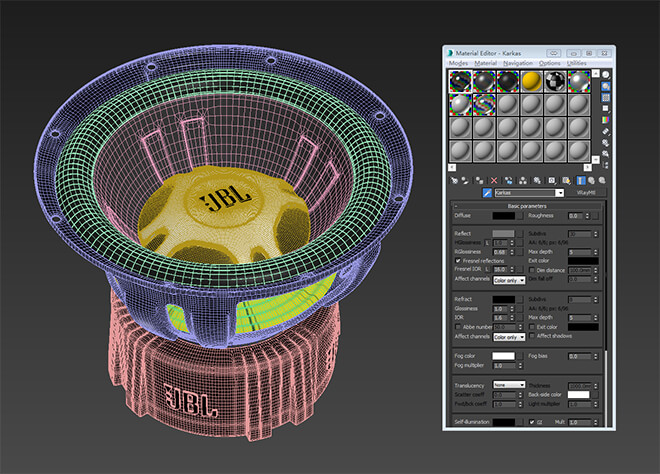This screenshot has width=660, height=474.
Task: Enable the Affect shadows checkbox
Action: pyautogui.click(x=532, y=336)
